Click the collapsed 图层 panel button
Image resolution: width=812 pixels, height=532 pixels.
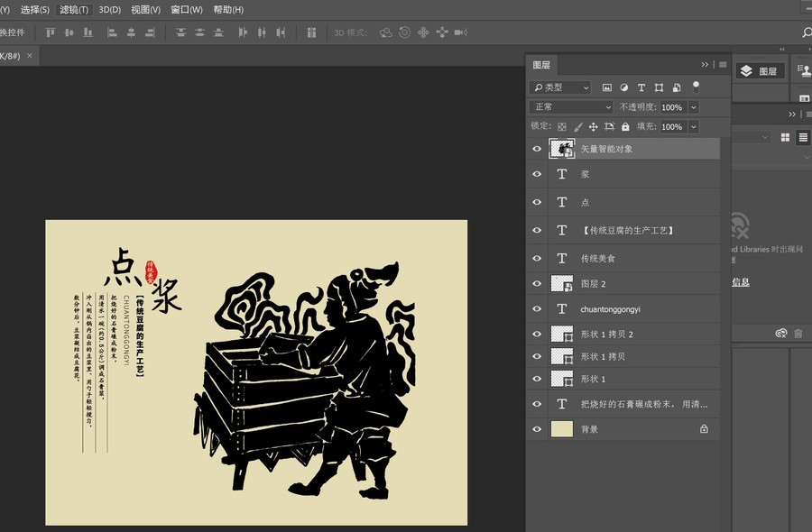[x=759, y=71]
